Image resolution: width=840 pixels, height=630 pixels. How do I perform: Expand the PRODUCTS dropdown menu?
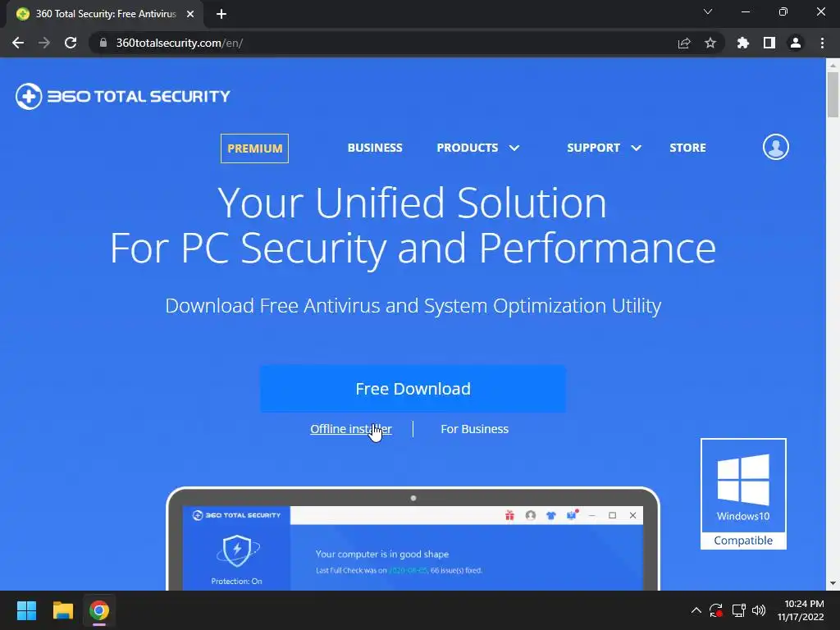(x=478, y=148)
